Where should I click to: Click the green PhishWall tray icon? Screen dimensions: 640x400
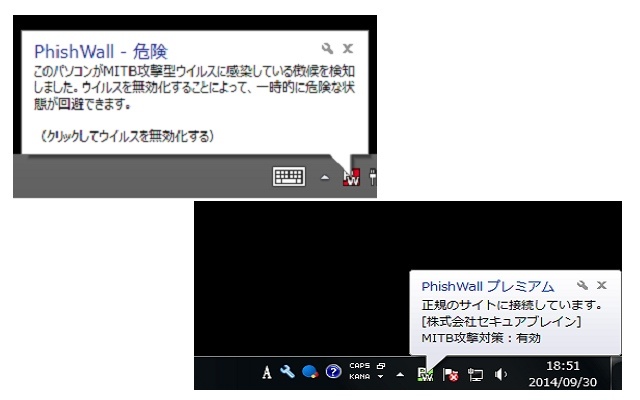425,374
